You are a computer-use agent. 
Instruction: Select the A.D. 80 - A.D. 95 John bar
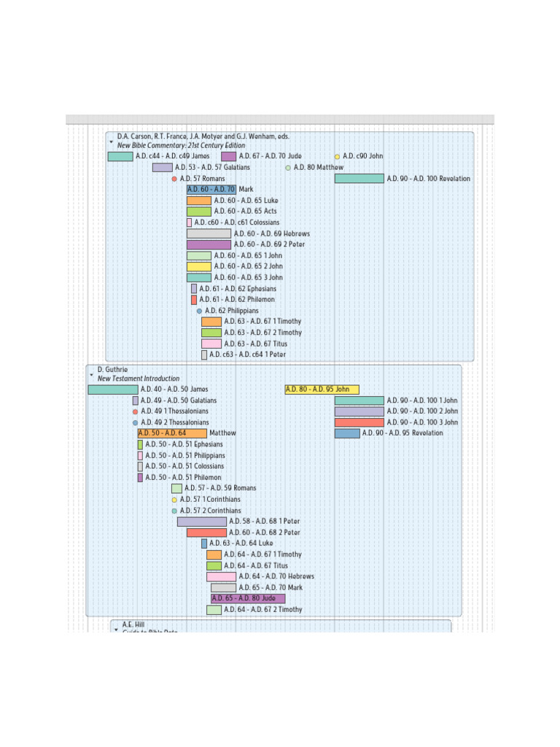(322, 390)
